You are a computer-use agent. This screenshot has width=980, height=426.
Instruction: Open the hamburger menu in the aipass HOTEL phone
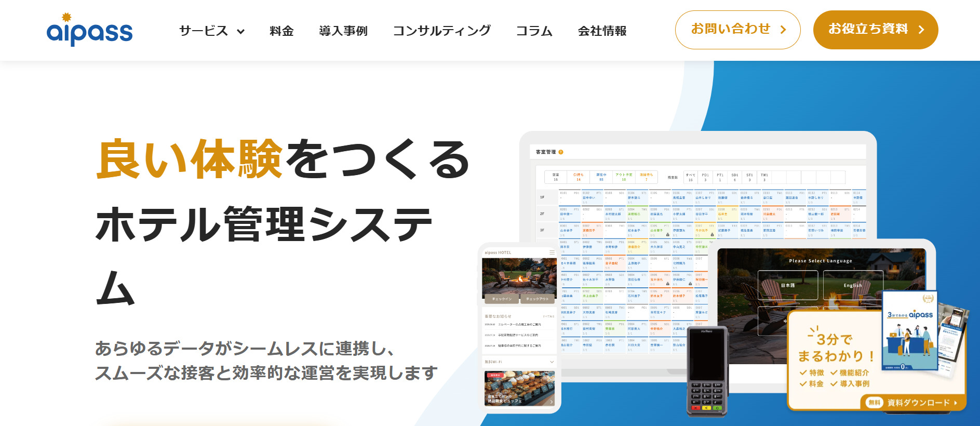[x=552, y=252]
